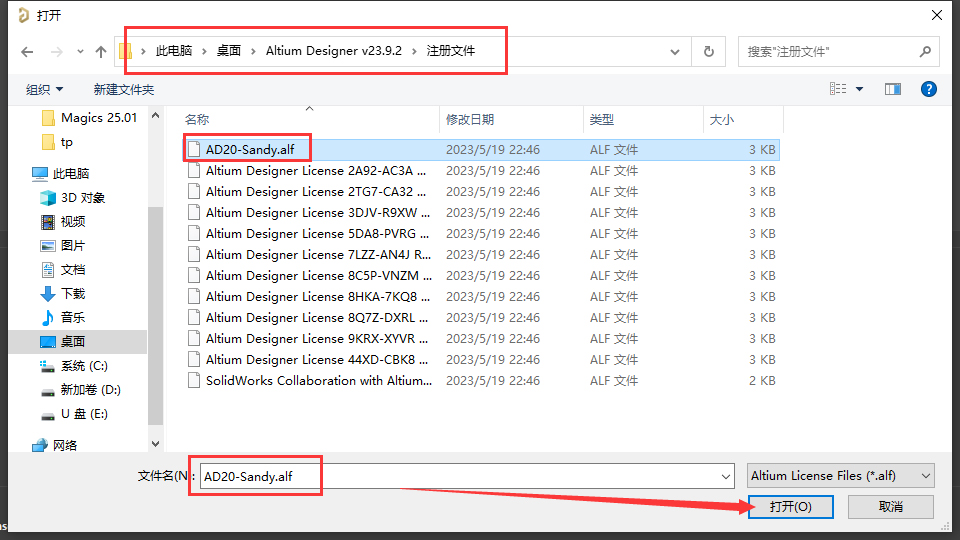
Task: Expand the 文件名 combo box dropdown
Action: [x=726, y=476]
